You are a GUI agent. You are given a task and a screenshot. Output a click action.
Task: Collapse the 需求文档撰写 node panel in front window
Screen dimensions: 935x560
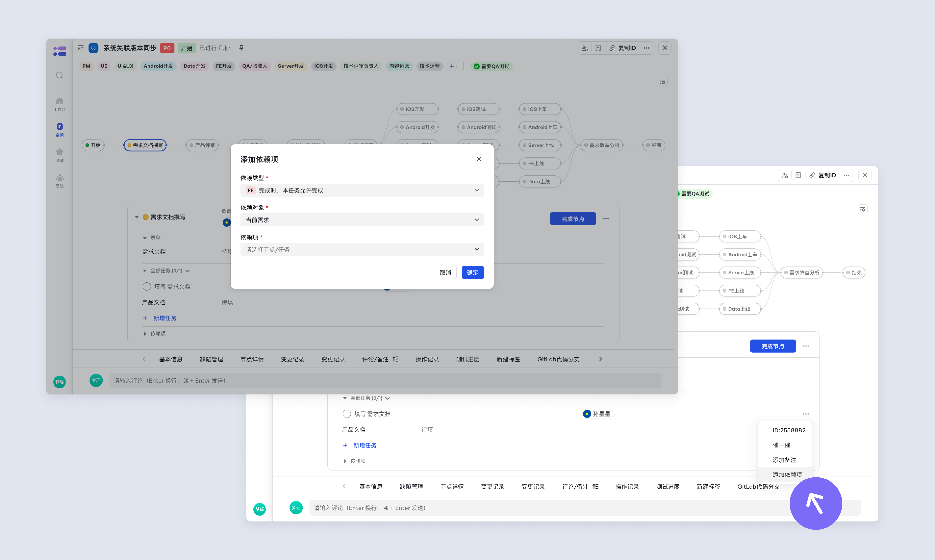point(137,217)
